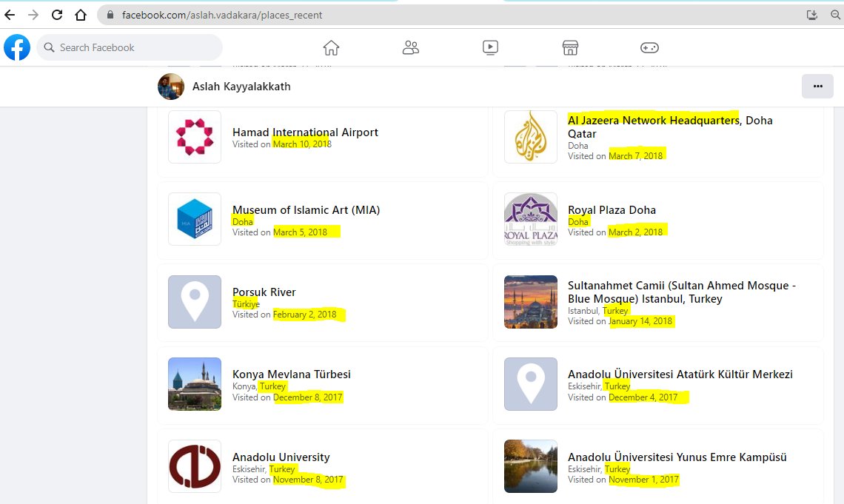Open the three-dot more options button
This screenshot has width=844, height=504.
coord(817,86)
